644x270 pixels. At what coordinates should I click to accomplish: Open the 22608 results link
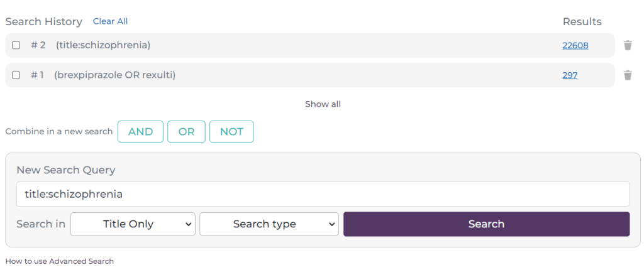point(575,45)
